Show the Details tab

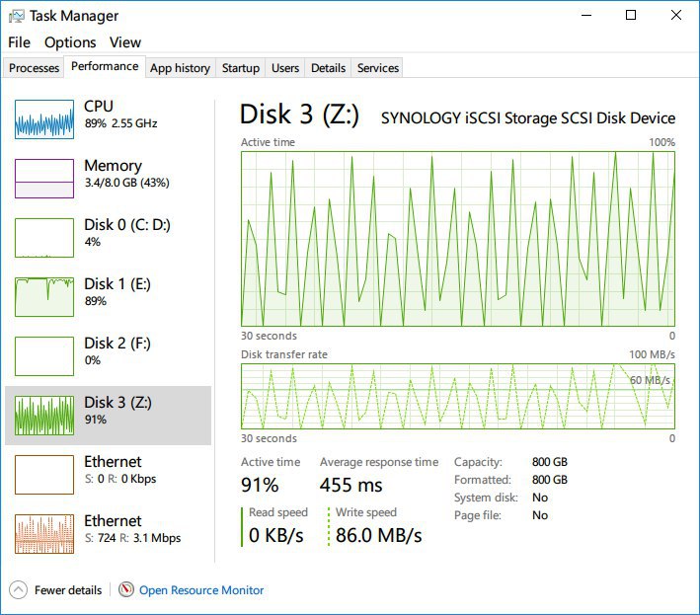(x=328, y=68)
